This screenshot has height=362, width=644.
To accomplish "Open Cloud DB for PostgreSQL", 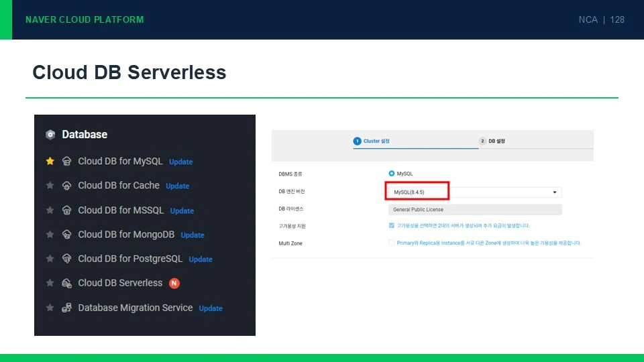I will pos(130,259).
